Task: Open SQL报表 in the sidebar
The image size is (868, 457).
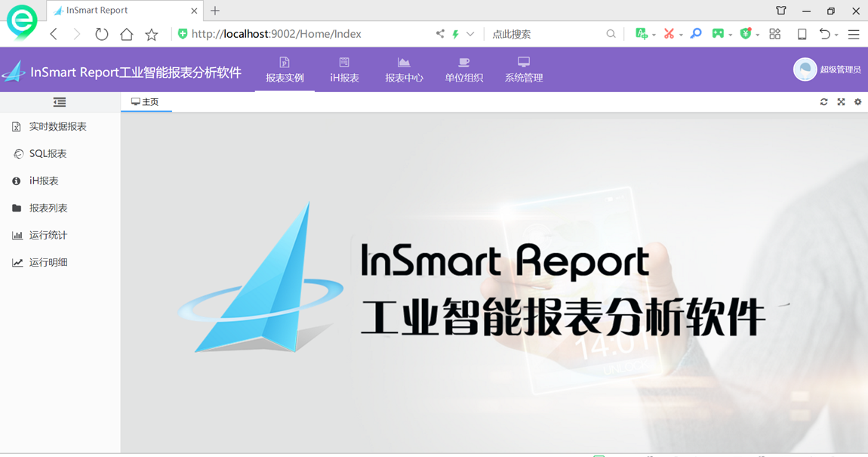Action: 60,154
